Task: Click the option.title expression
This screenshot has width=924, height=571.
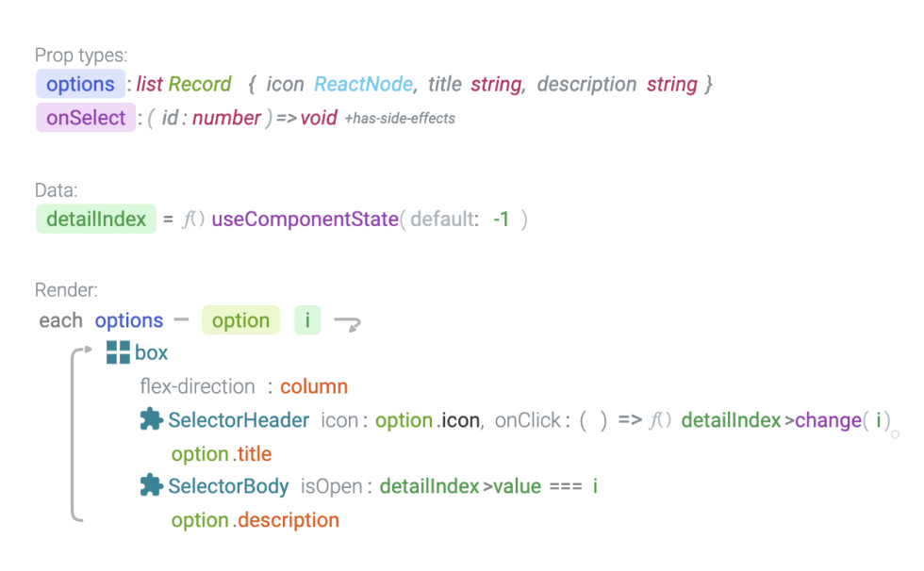Action: click(222, 454)
